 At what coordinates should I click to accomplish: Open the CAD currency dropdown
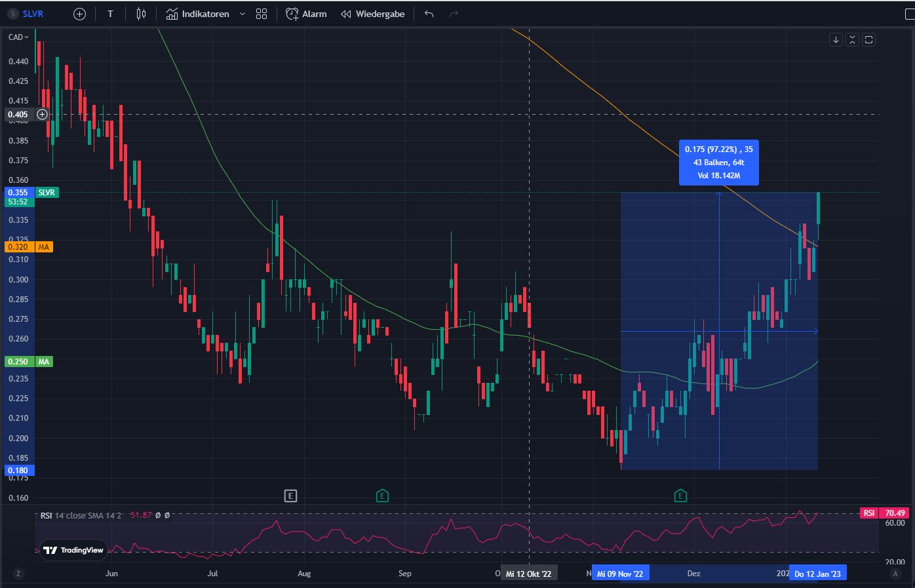[x=18, y=37]
